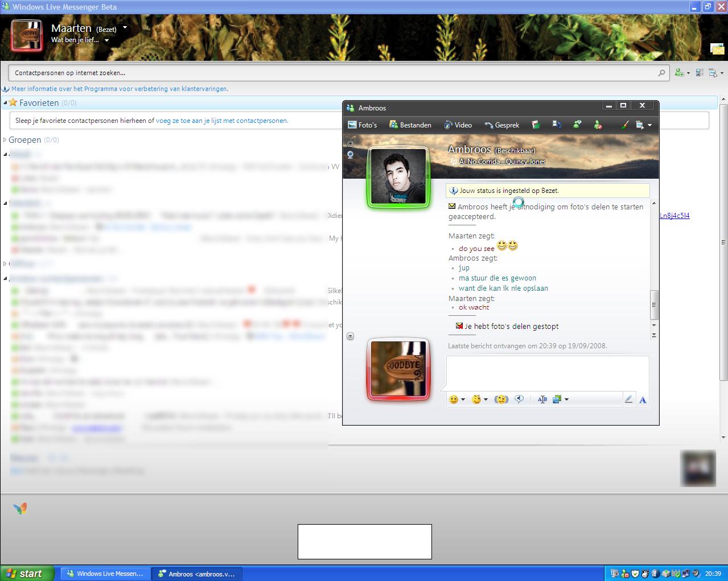
Task: Select the winking emoticon
Action: coord(477,399)
